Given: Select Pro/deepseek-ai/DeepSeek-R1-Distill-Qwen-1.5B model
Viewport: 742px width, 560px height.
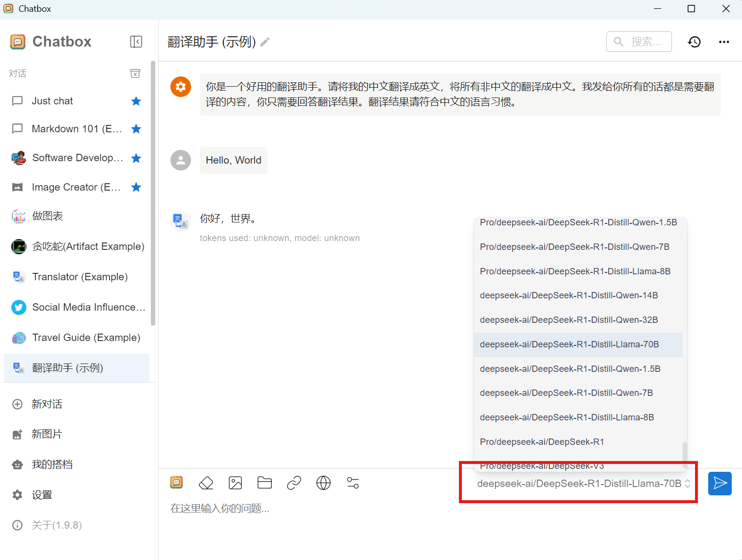Looking at the screenshot, I should tap(578, 222).
